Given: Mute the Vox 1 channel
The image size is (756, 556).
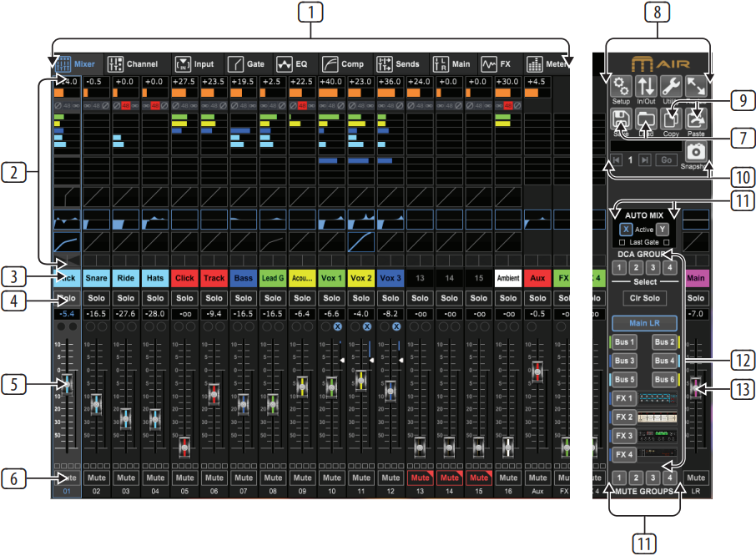Looking at the screenshot, I should 332,478.
